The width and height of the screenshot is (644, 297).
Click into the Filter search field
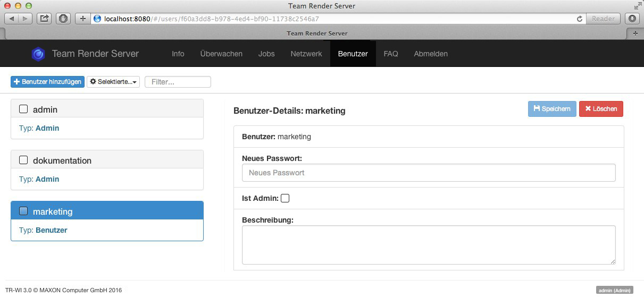click(178, 82)
